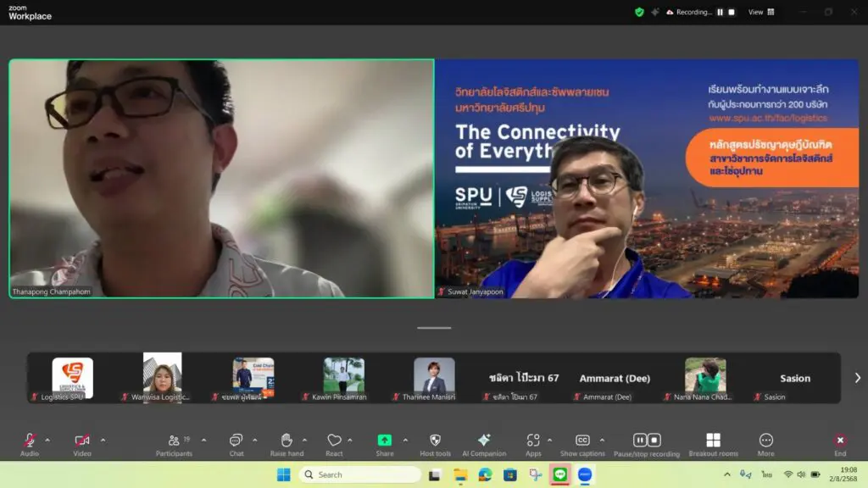The height and width of the screenshot is (488, 868).
Task: Open the View layout menu
Action: [761, 12]
